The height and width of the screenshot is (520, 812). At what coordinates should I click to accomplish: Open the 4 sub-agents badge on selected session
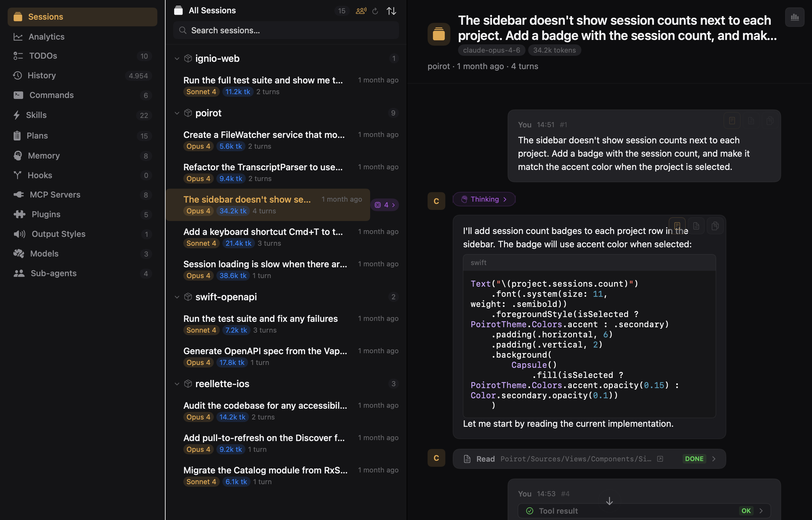click(385, 205)
